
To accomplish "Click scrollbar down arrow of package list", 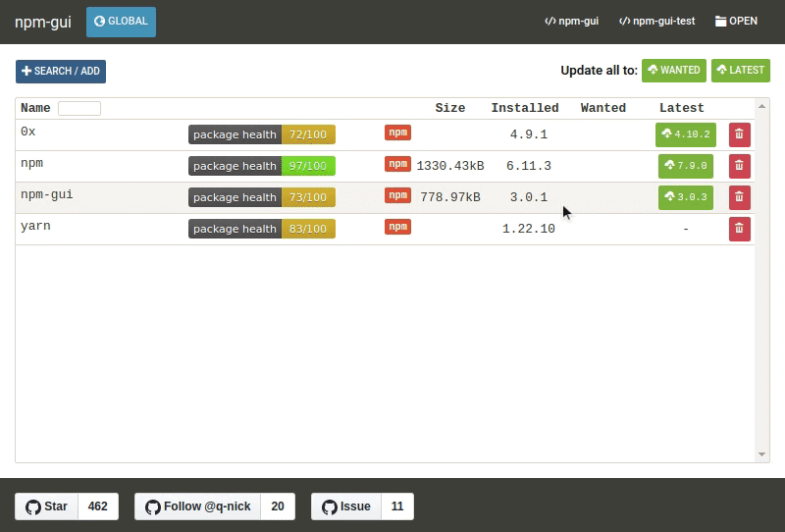I will [761, 454].
